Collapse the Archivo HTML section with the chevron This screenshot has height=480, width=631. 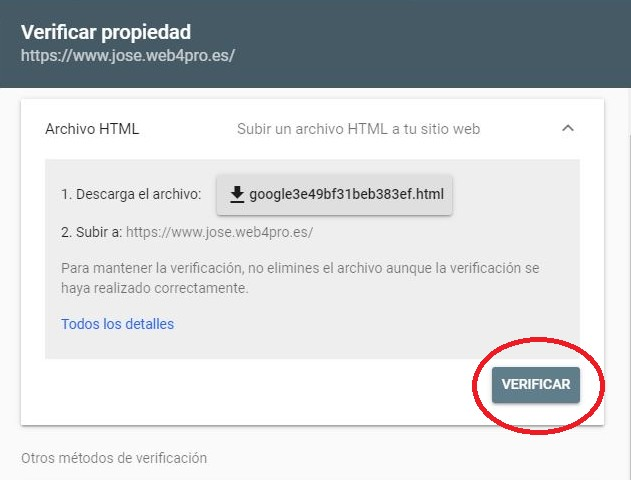pos(568,128)
